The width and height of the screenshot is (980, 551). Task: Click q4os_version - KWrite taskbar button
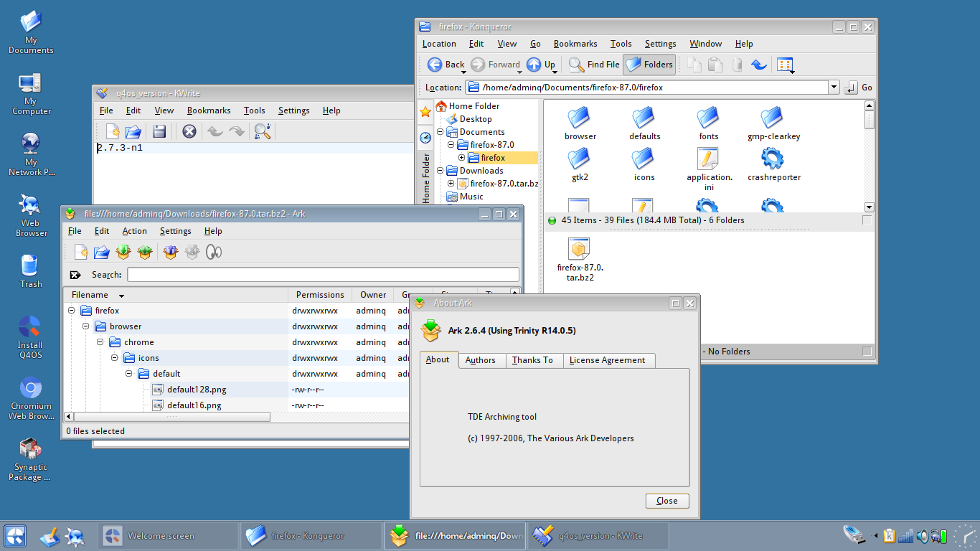pyautogui.click(x=598, y=536)
